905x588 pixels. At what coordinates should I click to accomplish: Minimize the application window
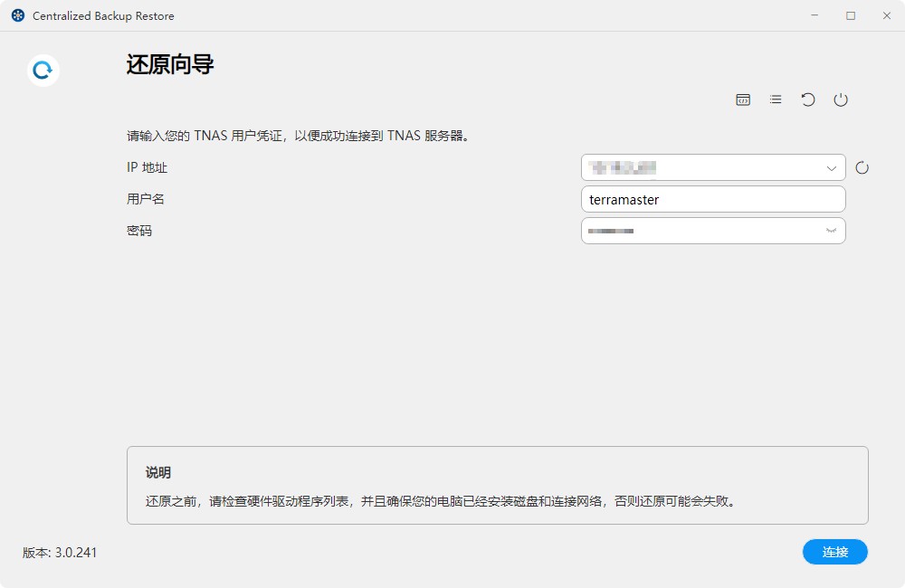pyautogui.click(x=816, y=15)
